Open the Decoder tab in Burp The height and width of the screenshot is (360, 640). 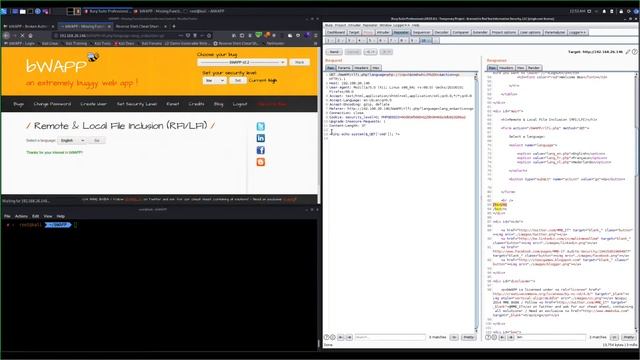[x=441, y=32]
